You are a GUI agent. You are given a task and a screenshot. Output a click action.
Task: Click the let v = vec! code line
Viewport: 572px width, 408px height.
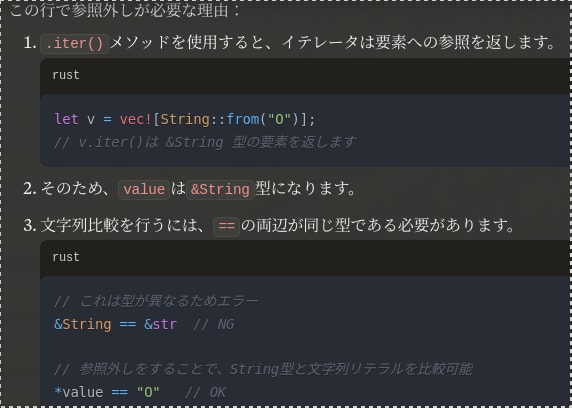tap(185, 119)
